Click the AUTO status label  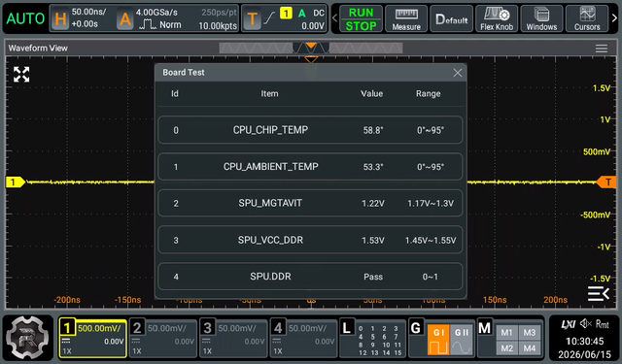click(x=25, y=18)
